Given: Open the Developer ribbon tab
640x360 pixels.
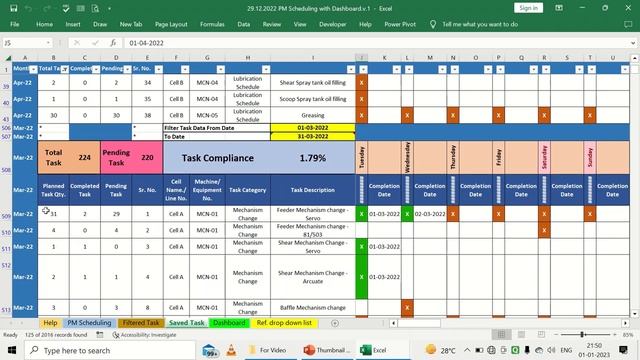Looking at the screenshot, I should click(x=333, y=24).
